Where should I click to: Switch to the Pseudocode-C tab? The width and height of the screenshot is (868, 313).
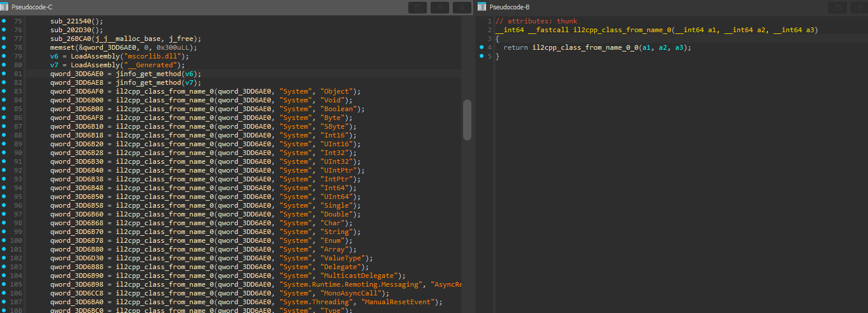click(32, 7)
